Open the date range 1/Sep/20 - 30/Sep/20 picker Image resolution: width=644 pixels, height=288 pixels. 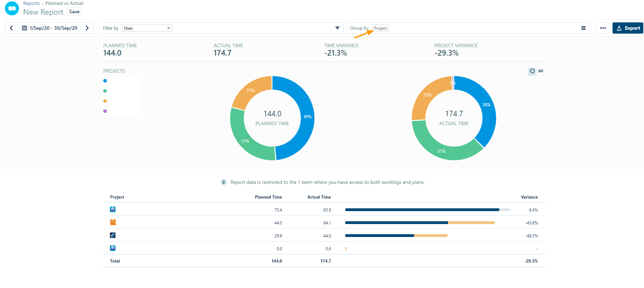click(49, 28)
